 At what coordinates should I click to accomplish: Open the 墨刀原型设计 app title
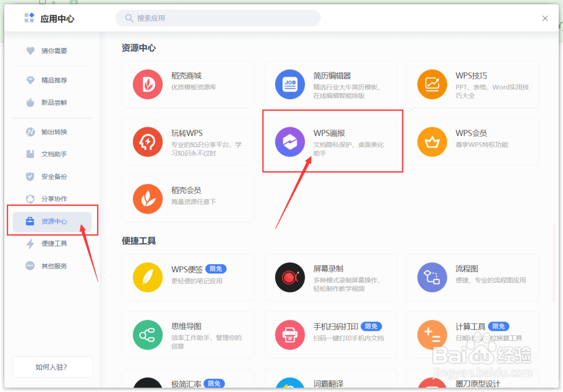pyautogui.click(x=478, y=384)
